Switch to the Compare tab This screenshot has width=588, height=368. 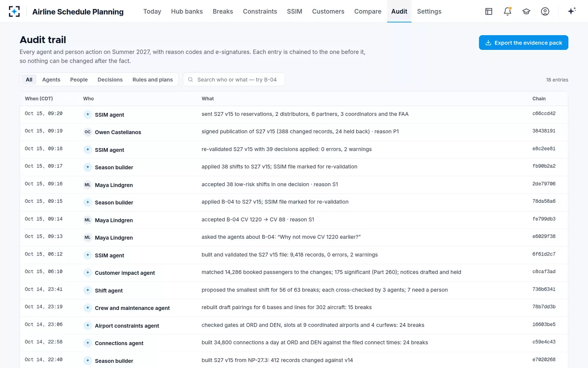point(368,11)
